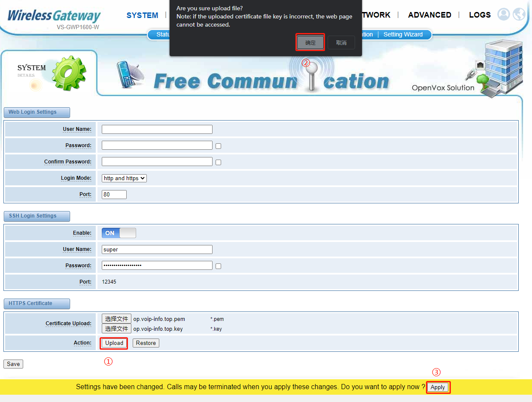Cancel the upload dialog with 取消

pyautogui.click(x=341, y=42)
